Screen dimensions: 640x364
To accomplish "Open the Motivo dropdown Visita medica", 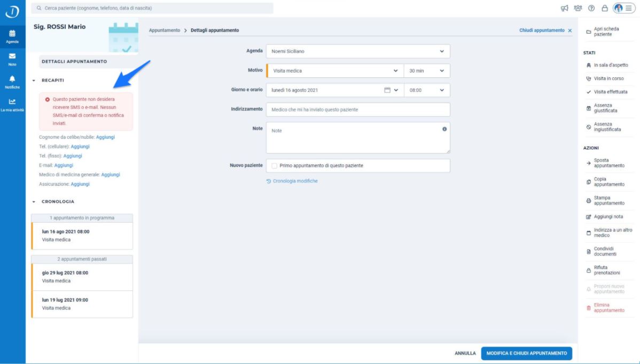I will (x=335, y=71).
